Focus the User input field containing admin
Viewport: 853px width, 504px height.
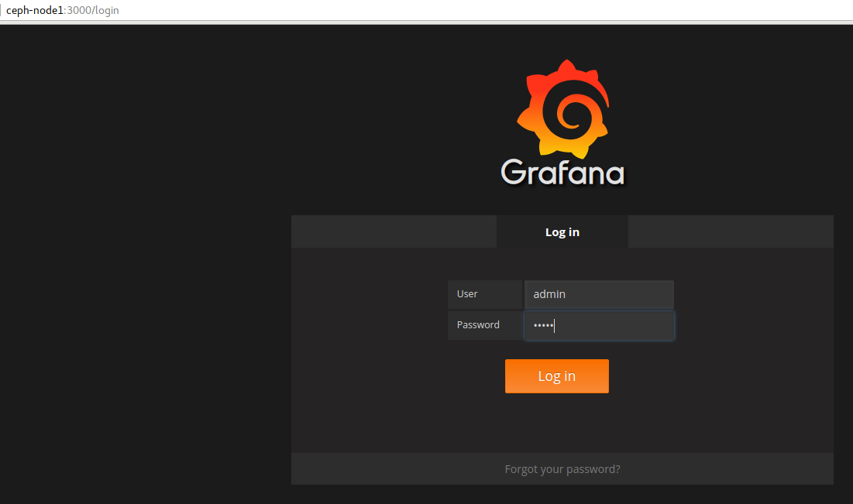[599, 294]
